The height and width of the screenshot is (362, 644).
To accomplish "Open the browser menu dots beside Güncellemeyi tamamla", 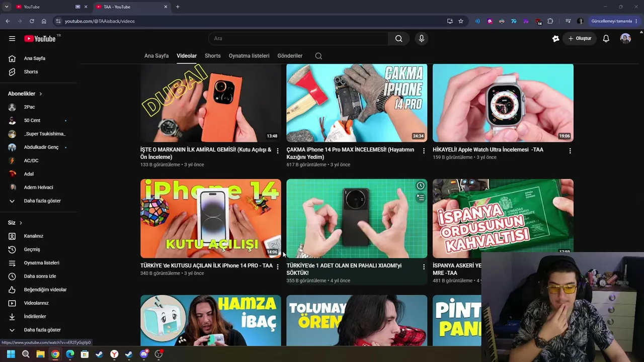I will [x=637, y=21].
